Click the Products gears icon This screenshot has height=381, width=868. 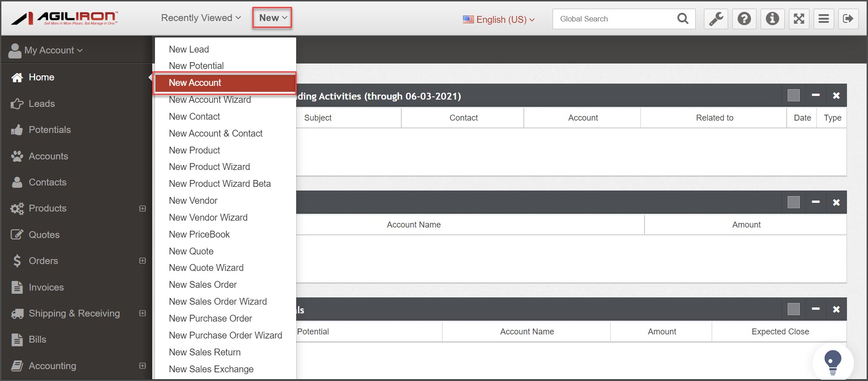pos(17,209)
